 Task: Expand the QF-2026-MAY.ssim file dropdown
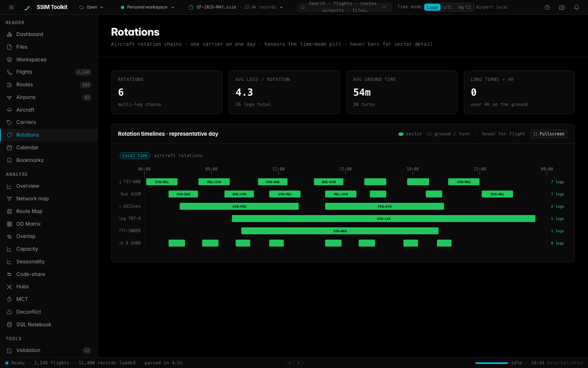(236, 7)
